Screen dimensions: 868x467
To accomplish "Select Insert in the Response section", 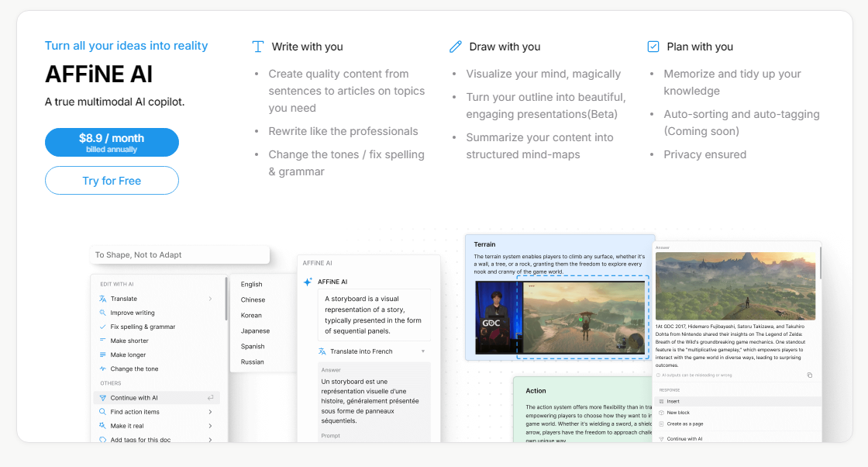I will click(x=673, y=401).
